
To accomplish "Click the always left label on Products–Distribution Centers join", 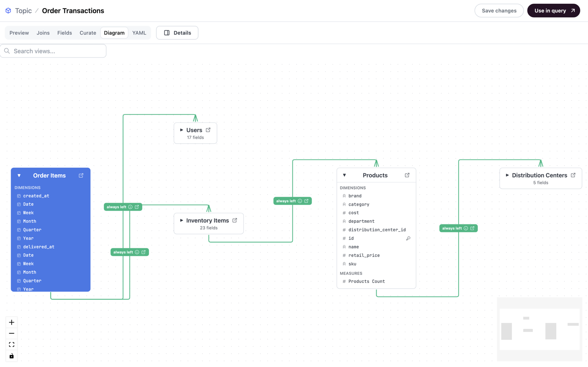I will [x=452, y=228].
